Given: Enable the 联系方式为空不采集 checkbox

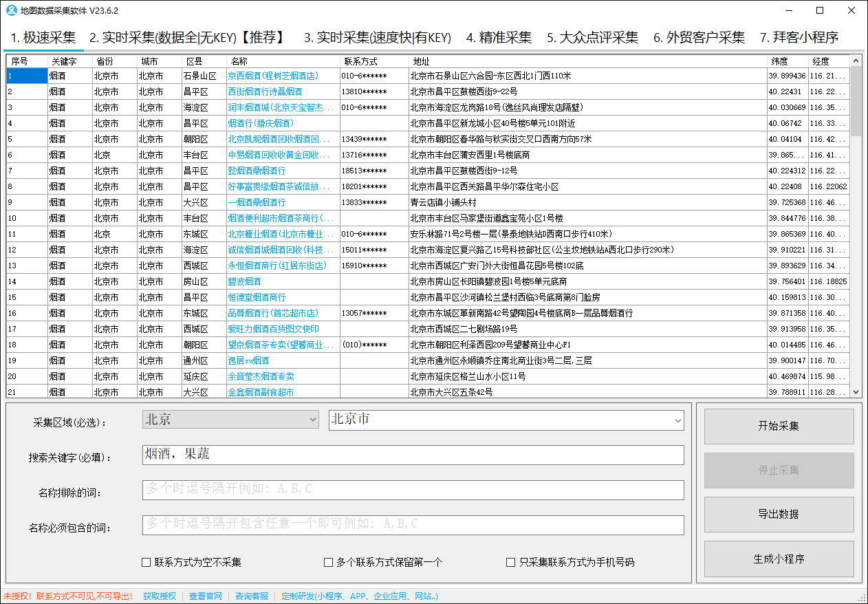Looking at the screenshot, I should pyautogui.click(x=144, y=562).
